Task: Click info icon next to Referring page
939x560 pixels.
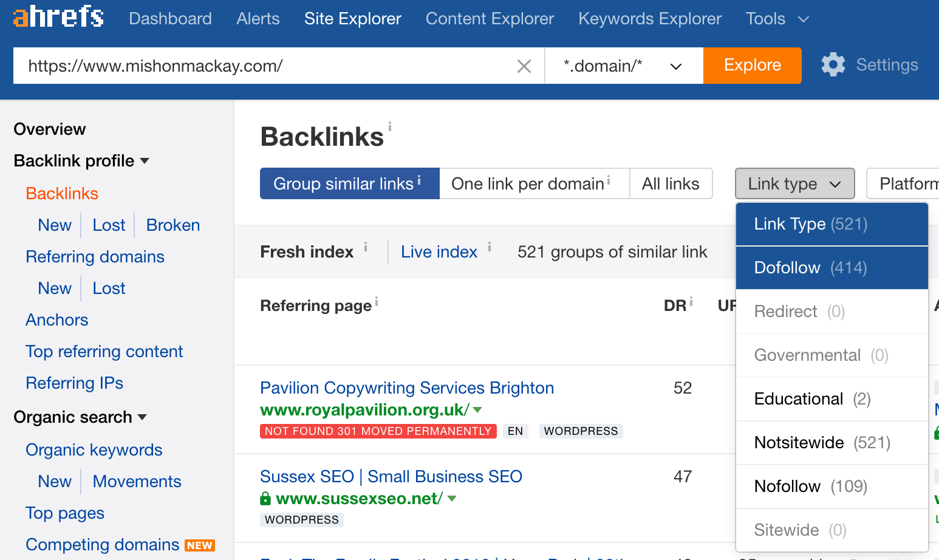Action: [x=377, y=302]
